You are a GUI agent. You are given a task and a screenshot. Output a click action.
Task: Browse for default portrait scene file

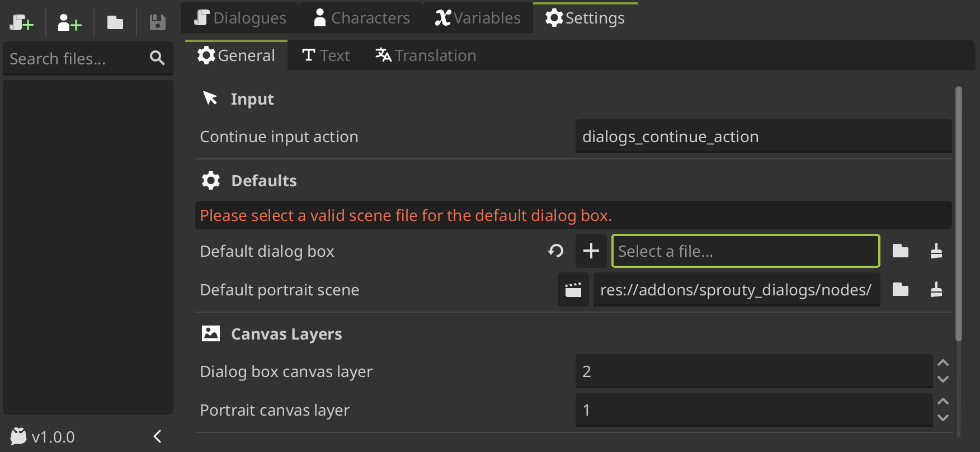click(901, 290)
